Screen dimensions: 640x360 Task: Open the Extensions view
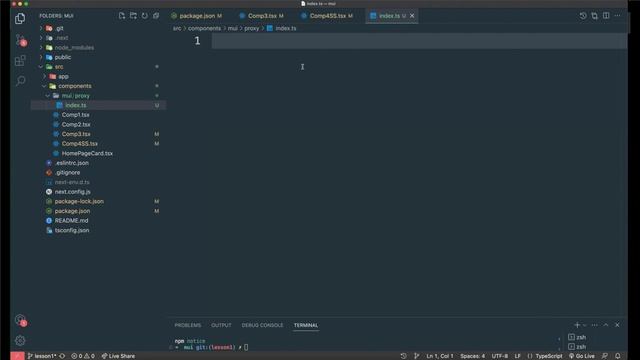(20, 61)
